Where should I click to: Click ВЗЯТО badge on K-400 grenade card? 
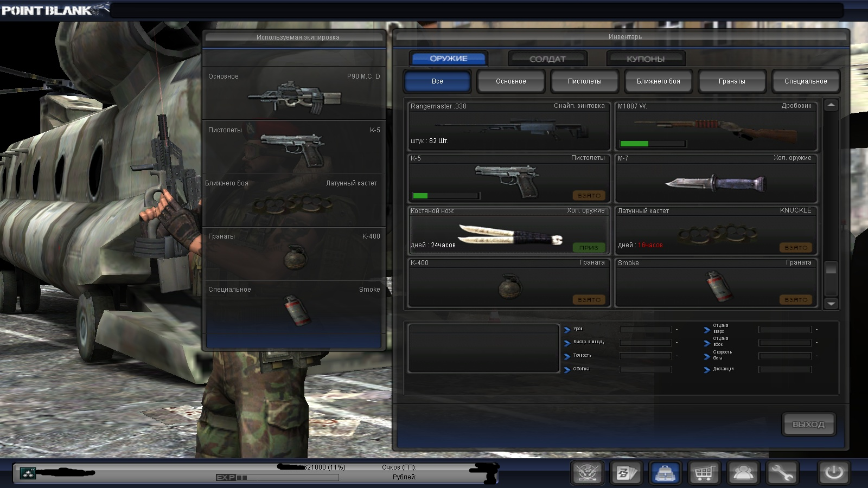(x=589, y=299)
